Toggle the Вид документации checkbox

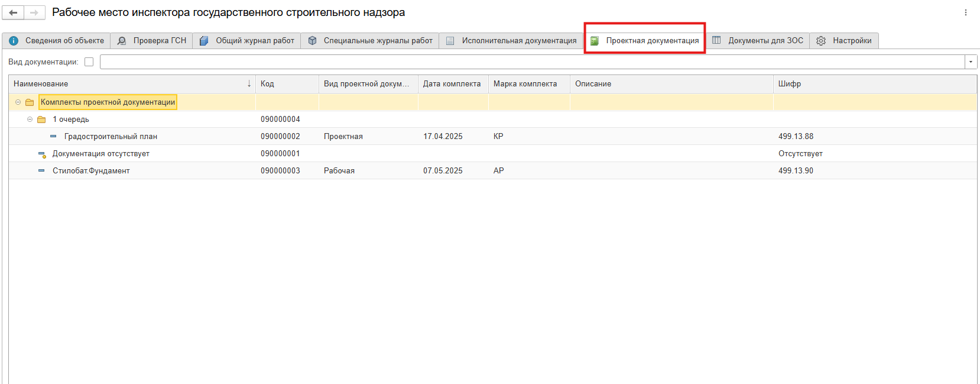89,62
